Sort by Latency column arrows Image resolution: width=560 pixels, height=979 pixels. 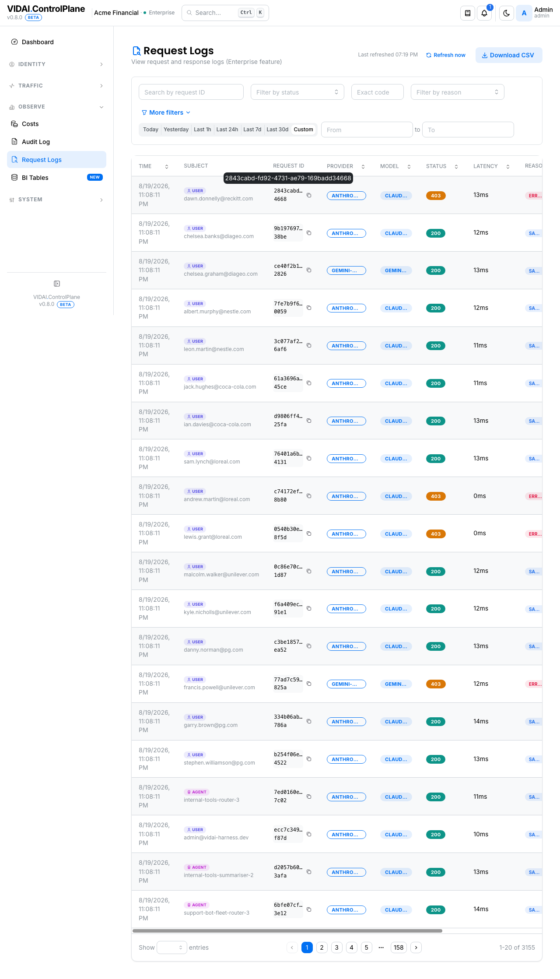click(x=508, y=166)
